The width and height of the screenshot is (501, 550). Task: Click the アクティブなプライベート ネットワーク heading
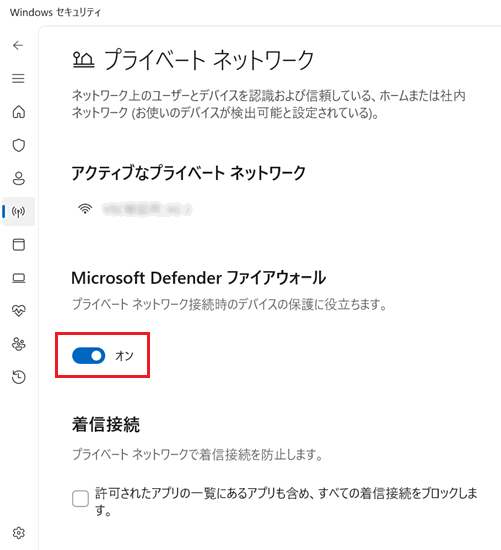click(x=188, y=173)
